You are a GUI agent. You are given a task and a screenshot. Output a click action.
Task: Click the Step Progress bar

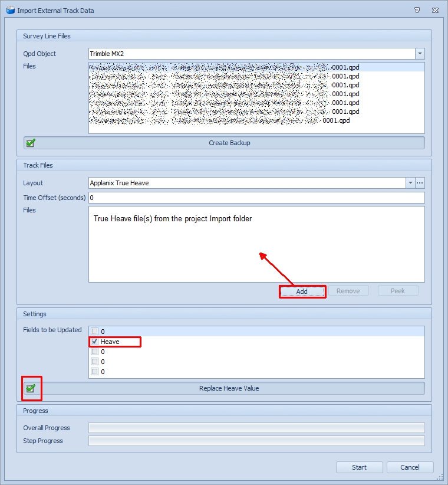click(x=256, y=441)
